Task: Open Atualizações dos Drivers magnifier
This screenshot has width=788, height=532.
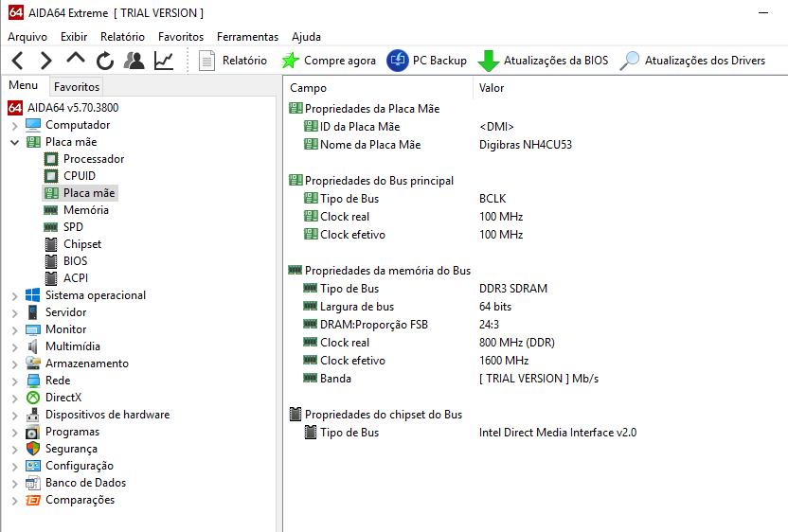Action: pos(692,61)
